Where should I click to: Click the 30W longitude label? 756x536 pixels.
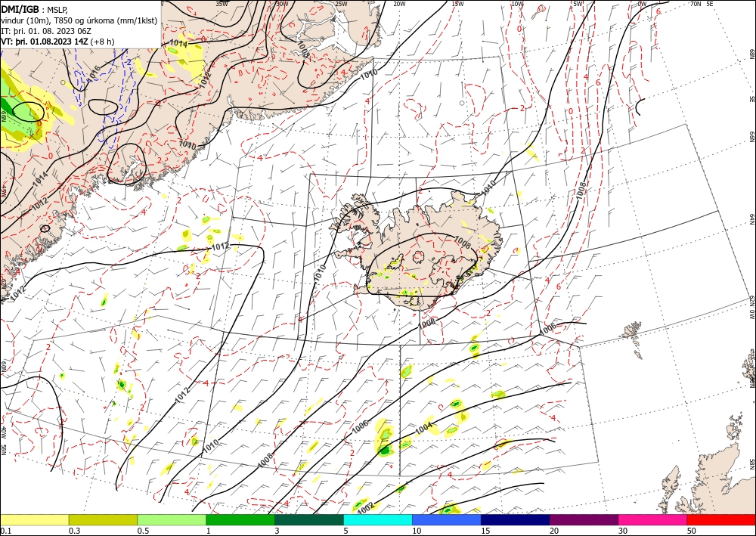pos(282,3)
